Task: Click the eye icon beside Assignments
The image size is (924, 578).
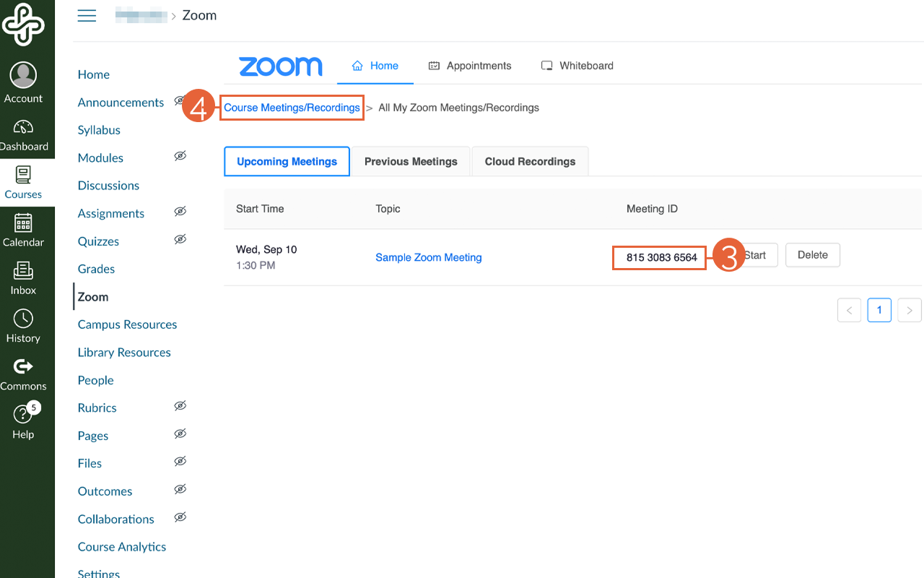Action: [x=180, y=212]
